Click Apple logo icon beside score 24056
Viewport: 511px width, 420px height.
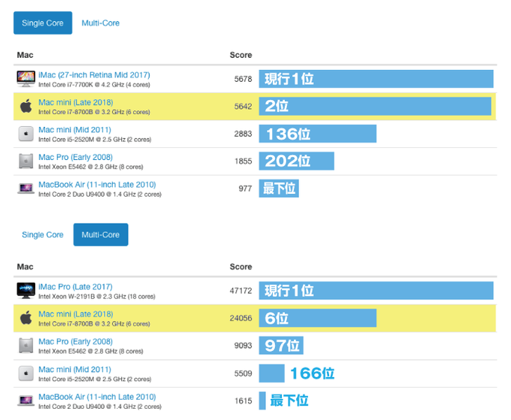click(x=26, y=318)
